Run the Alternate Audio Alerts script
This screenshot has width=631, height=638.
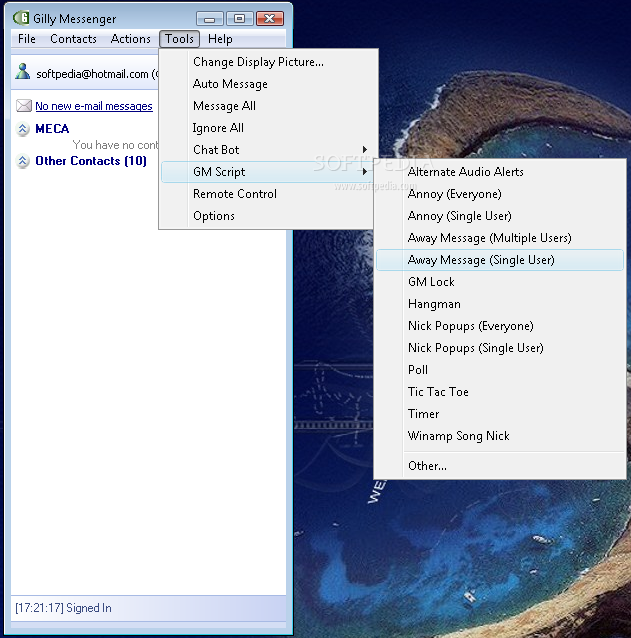click(x=500, y=172)
